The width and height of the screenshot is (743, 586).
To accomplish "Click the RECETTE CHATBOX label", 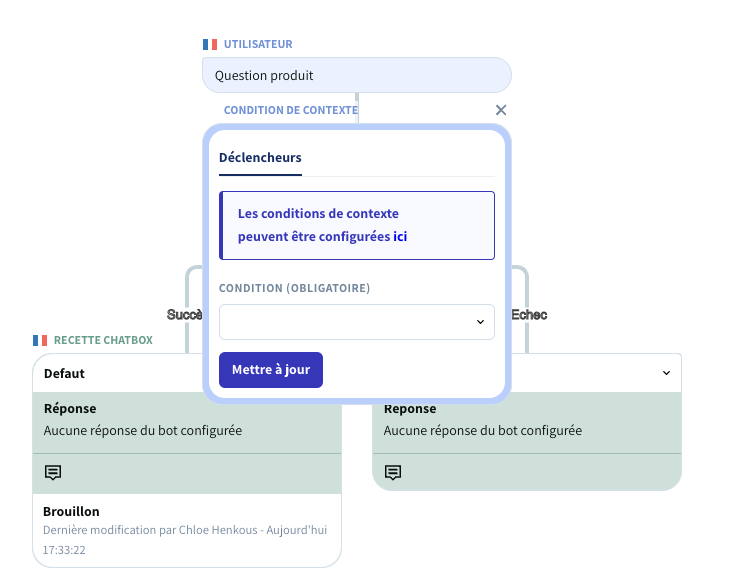I will (x=103, y=341).
